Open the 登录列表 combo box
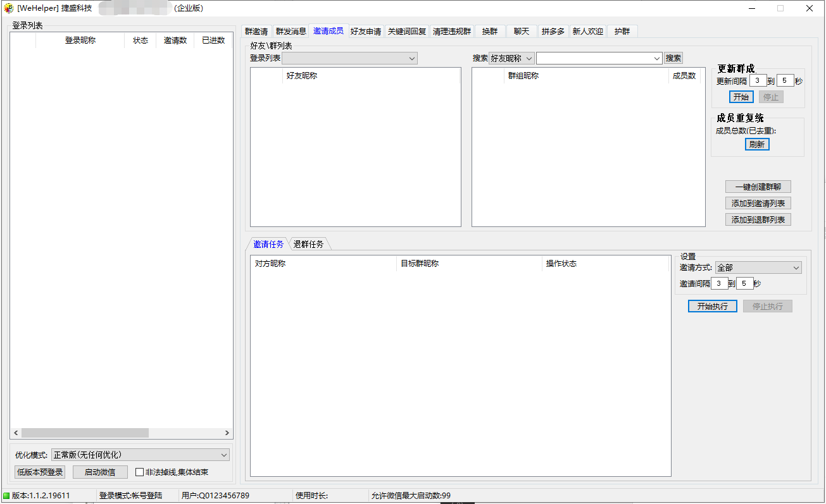 pyautogui.click(x=349, y=58)
